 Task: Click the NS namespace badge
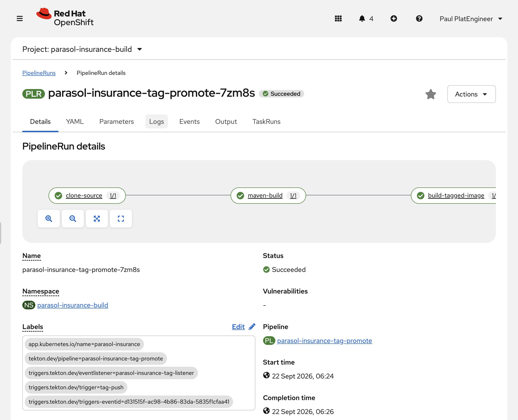29,305
